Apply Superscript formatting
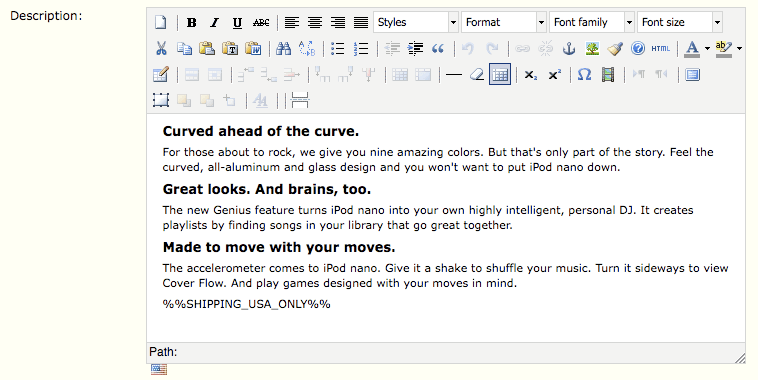The height and width of the screenshot is (380, 758). coord(554,74)
